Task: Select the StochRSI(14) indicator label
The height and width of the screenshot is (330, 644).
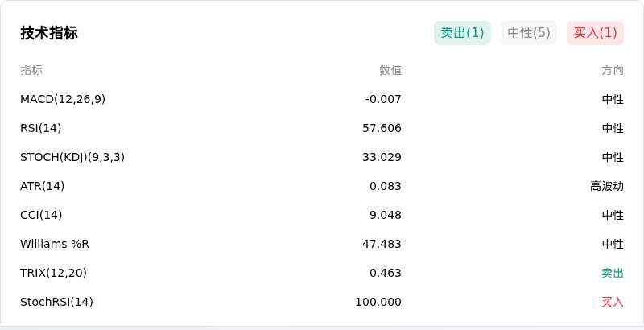Action: click(56, 302)
